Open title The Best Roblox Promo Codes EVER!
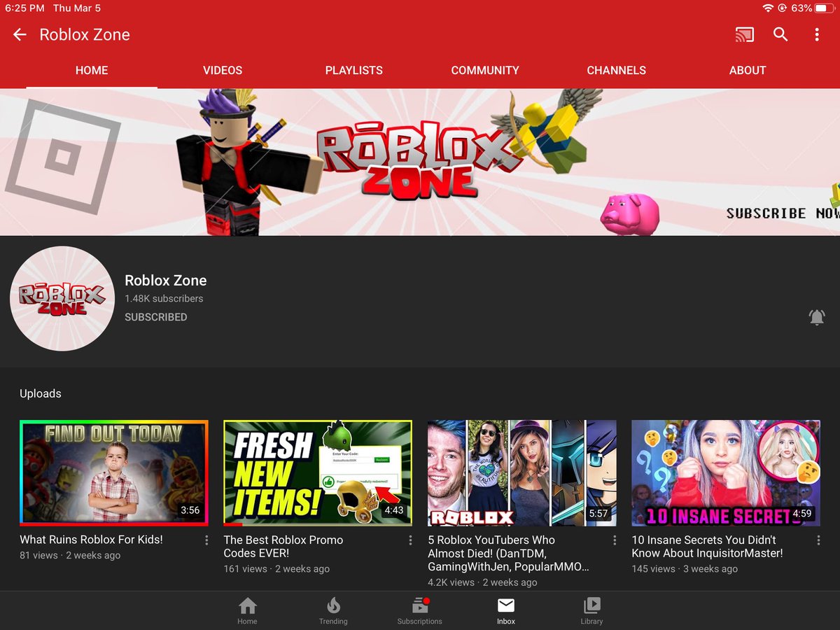 283,546
